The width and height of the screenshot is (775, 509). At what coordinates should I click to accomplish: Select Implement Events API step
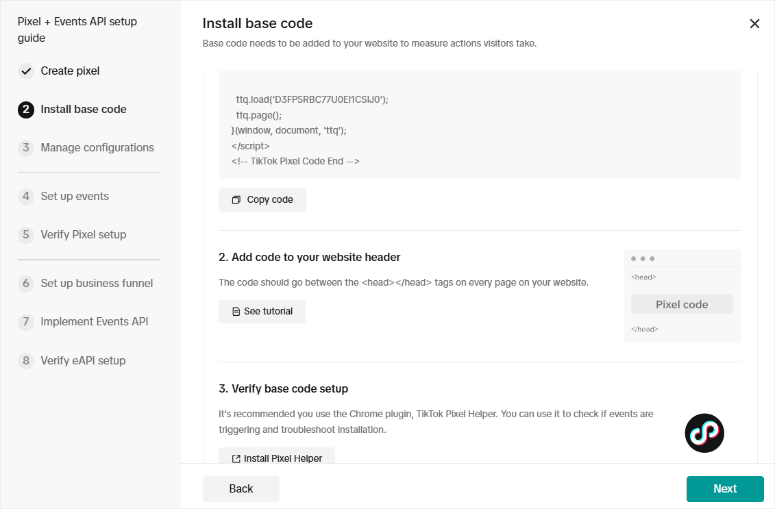click(94, 322)
